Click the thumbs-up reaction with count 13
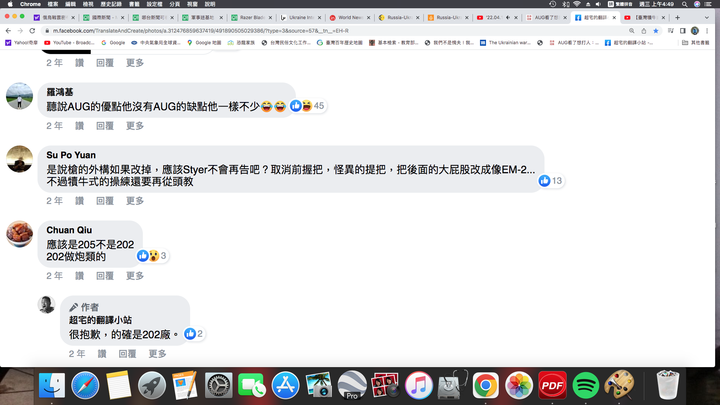Image resolution: width=720 pixels, height=405 pixels. (551, 180)
